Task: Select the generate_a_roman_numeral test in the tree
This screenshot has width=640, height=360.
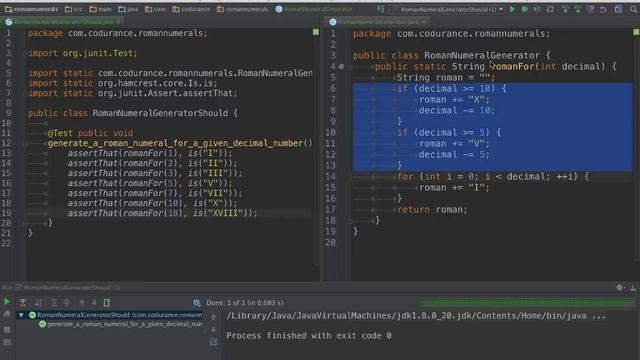Action: [x=121, y=324]
